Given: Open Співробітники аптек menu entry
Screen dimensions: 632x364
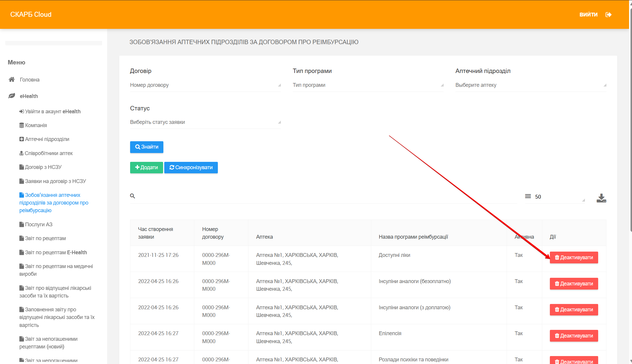Looking at the screenshot, I should pos(48,153).
